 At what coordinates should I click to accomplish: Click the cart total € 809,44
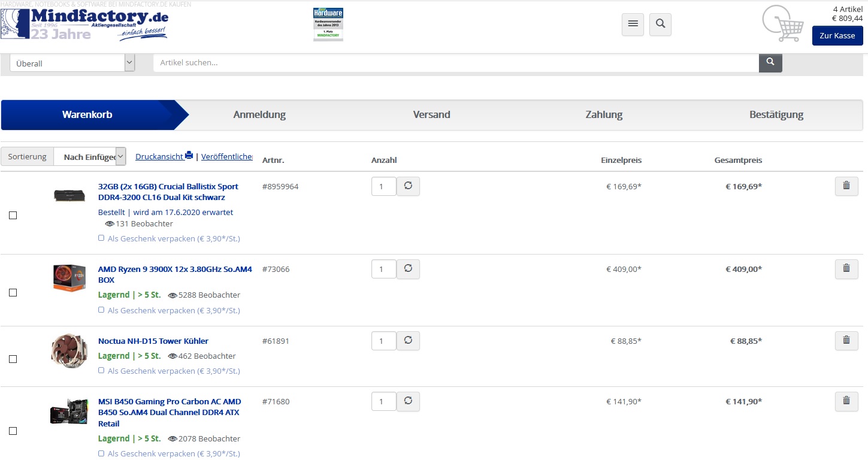[x=847, y=18]
